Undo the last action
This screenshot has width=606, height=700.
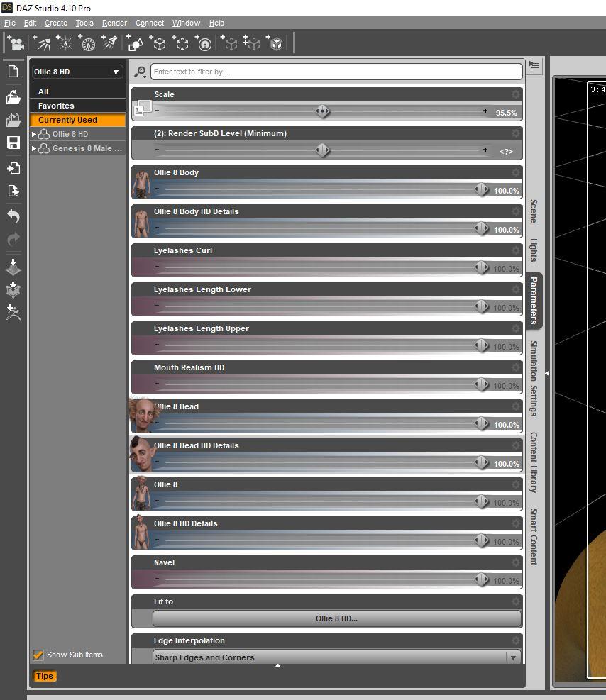tap(13, 216)
